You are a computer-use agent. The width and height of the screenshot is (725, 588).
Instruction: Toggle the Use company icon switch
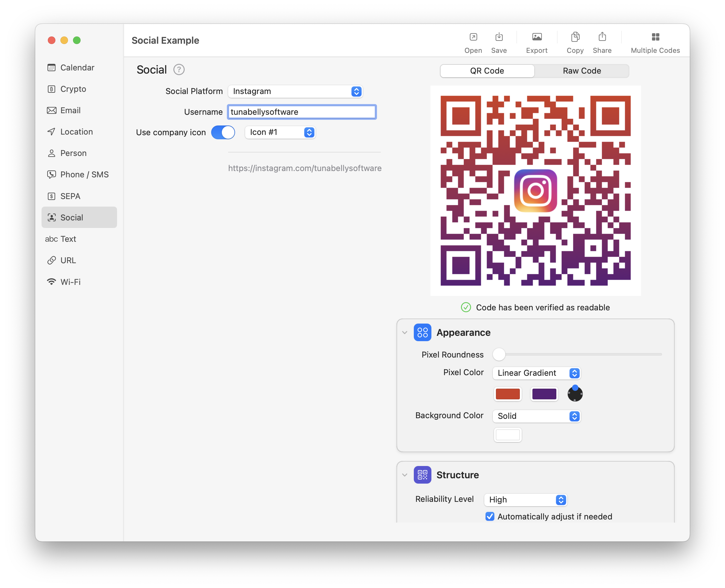pyautogui.click(x=223, y=132)
